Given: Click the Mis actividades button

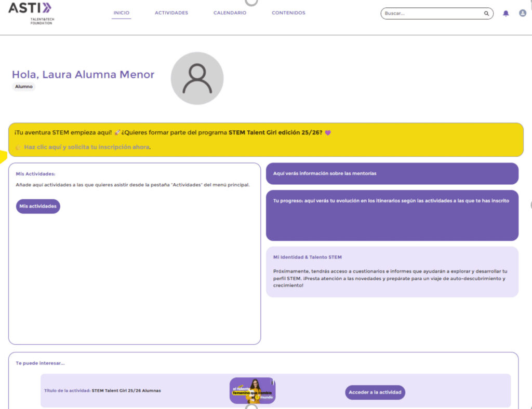Looking at the screenshot, I should (x=38, y=207).
